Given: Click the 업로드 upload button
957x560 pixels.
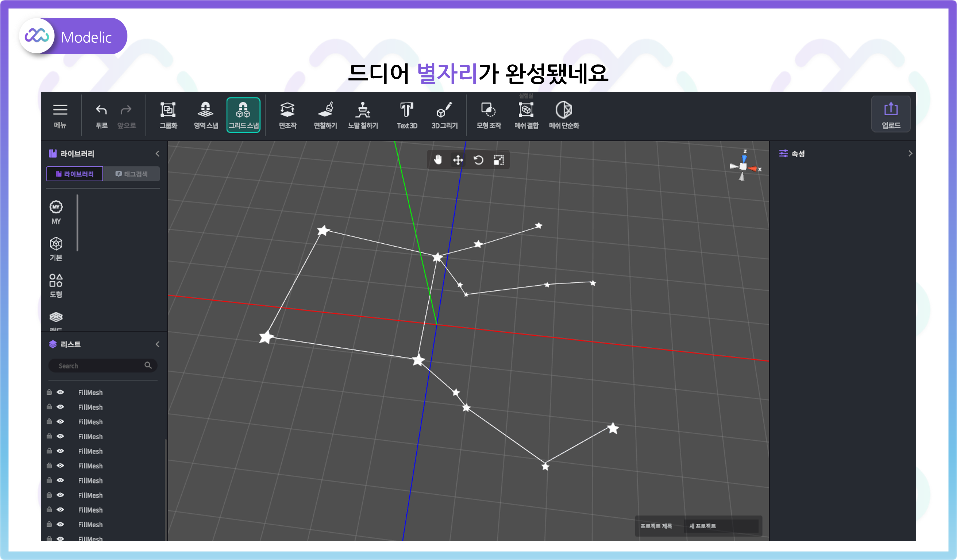Looking at the screenshot, I should 891,114.
